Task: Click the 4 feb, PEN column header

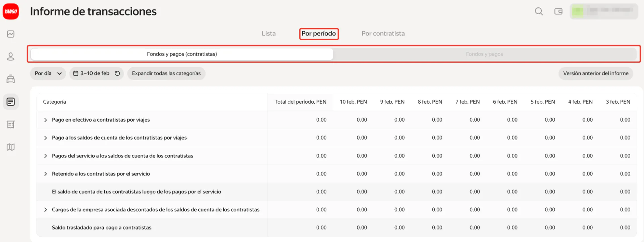Action: (x=580, y=102)
